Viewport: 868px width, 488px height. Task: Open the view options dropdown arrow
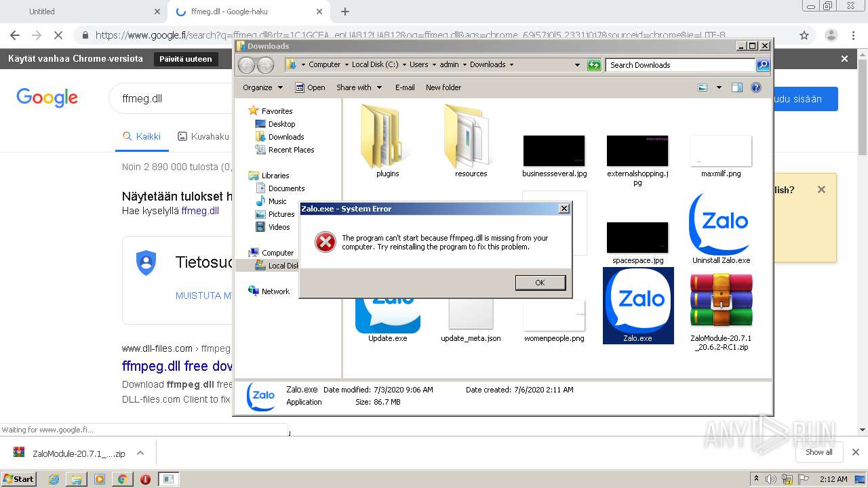[719, 87]
